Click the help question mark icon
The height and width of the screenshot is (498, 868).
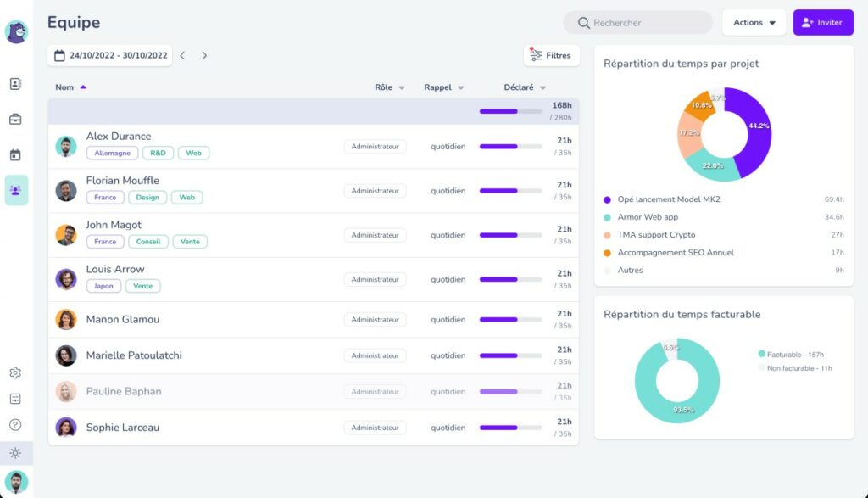click(x=15, y=425)
